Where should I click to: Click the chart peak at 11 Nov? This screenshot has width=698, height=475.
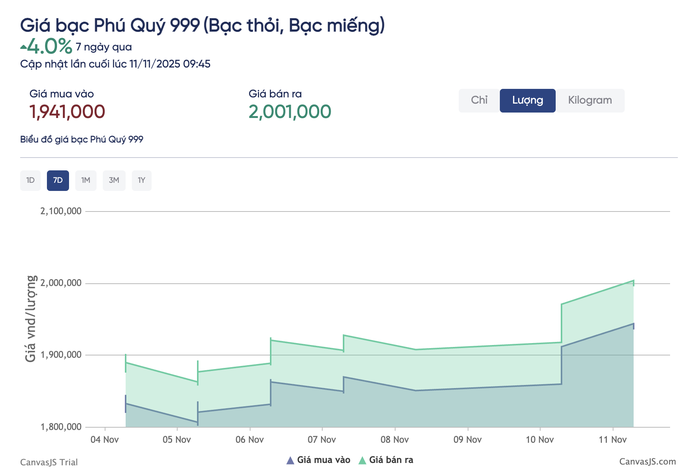click(633, 281)
